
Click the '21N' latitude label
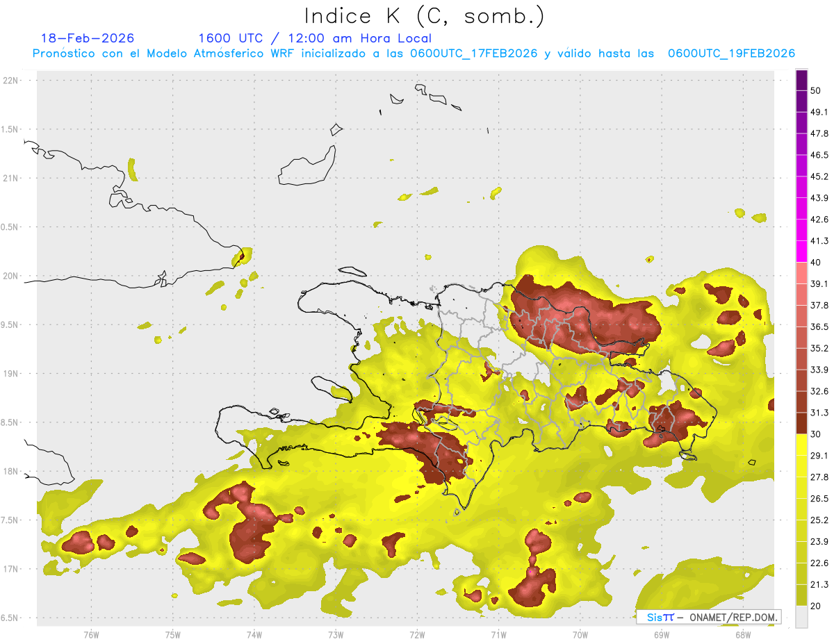pyautogui.click(x=11, y=178)
